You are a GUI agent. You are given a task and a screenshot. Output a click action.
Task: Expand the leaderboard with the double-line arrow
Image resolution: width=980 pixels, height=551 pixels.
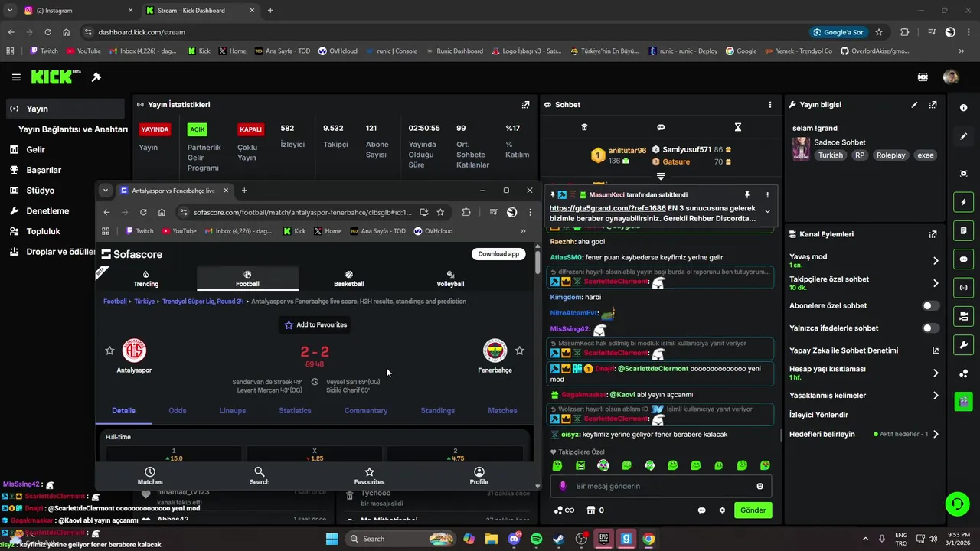(661, 177)
